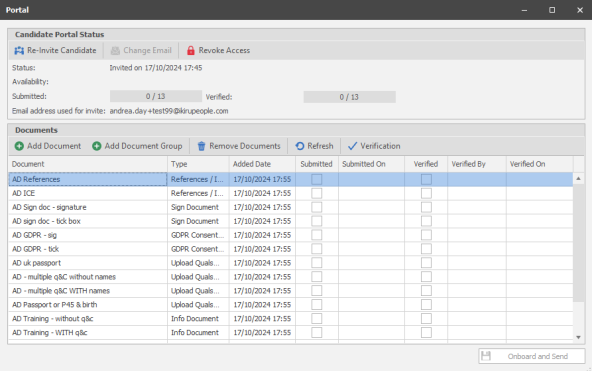Sort by the Submitted On column header
Screen dimensions: 592x371
pyautogui.click(x=371, y=164)
